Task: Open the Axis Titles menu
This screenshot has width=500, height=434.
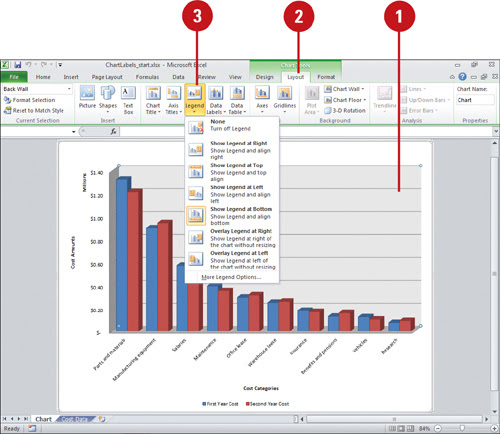Action: tap(173, 100)
